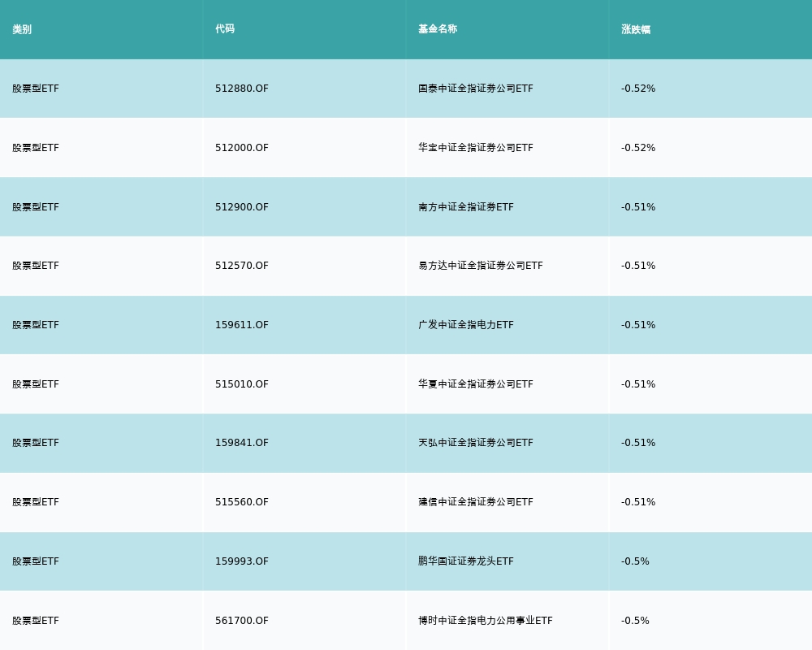Click -0.51% value in the 515560.OF row
The width and height of the screenshot is (812, 650).
pyautogui.click(x=638, y=502)
